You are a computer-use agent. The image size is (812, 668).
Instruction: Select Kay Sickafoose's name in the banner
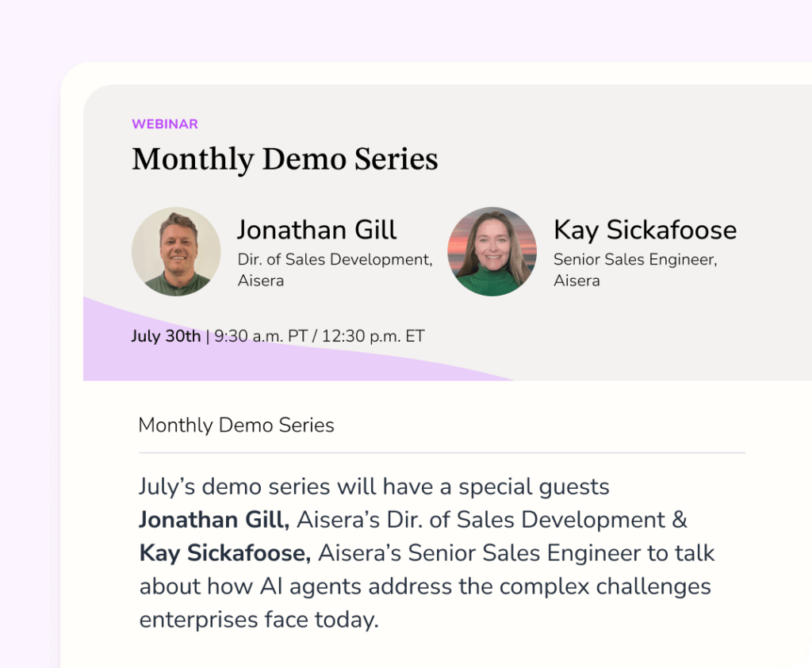pyautogui.click(x=645, y=230)
